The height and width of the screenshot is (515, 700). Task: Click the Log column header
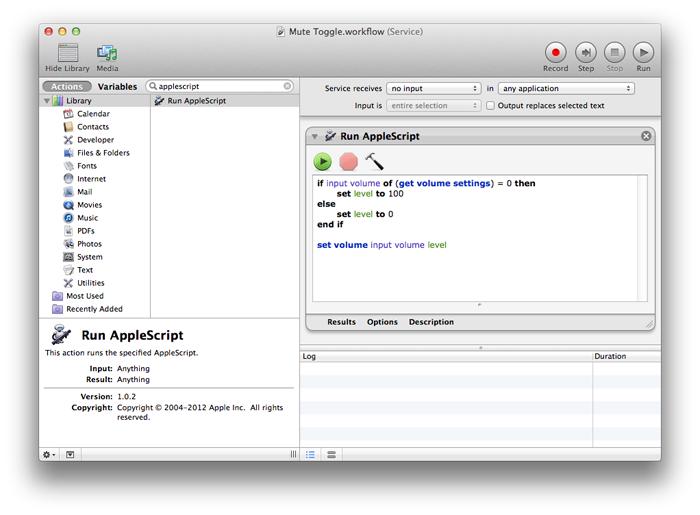(446, 356)
